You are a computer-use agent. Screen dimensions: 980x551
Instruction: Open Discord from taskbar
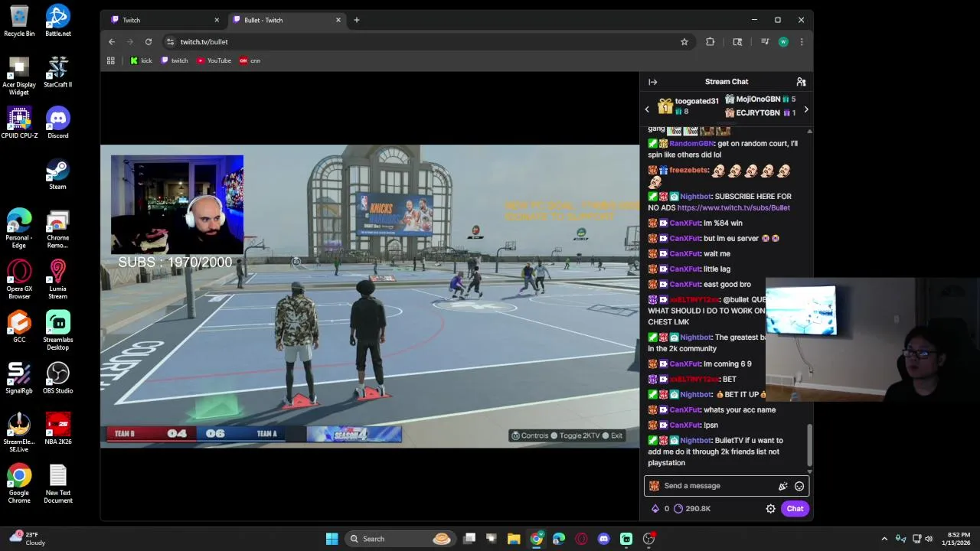coord(603,539)
